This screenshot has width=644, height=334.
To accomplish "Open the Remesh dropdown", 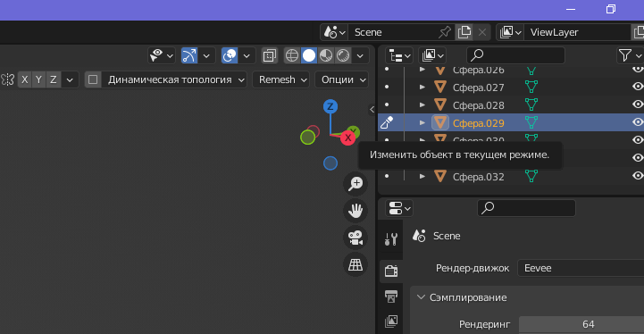I will click(282, 79).
